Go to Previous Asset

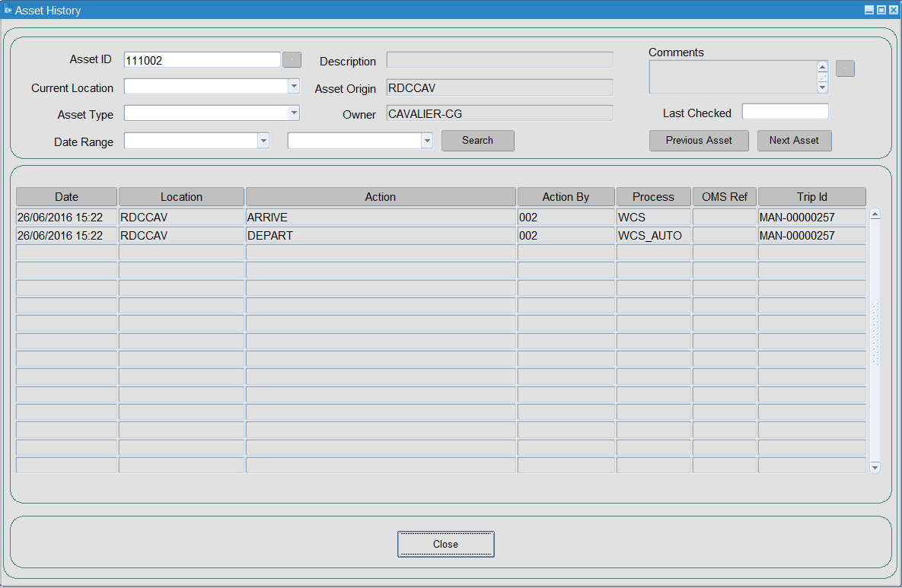coord(699,140)
